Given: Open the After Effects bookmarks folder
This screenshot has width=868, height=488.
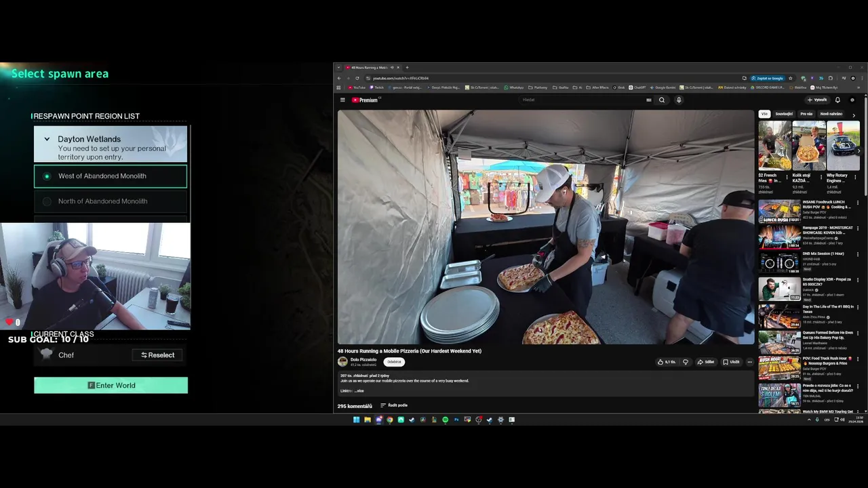Looking at the screenshot, I should click(x=597, y=87).
